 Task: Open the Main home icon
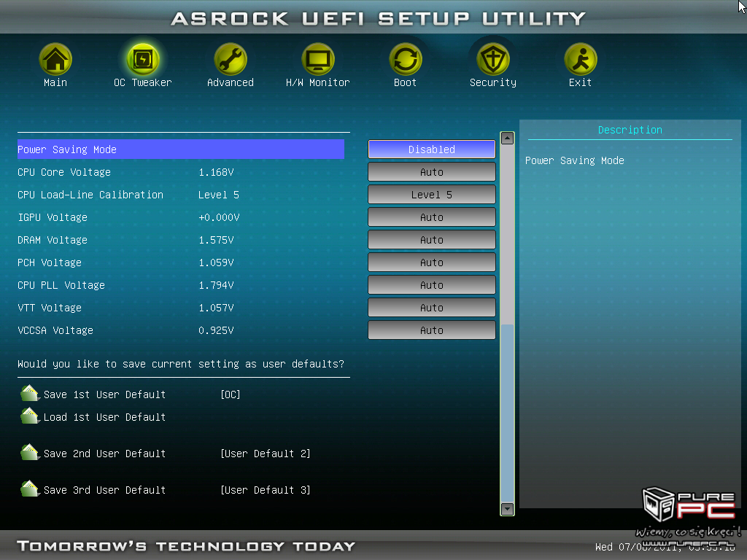point(55,59)
